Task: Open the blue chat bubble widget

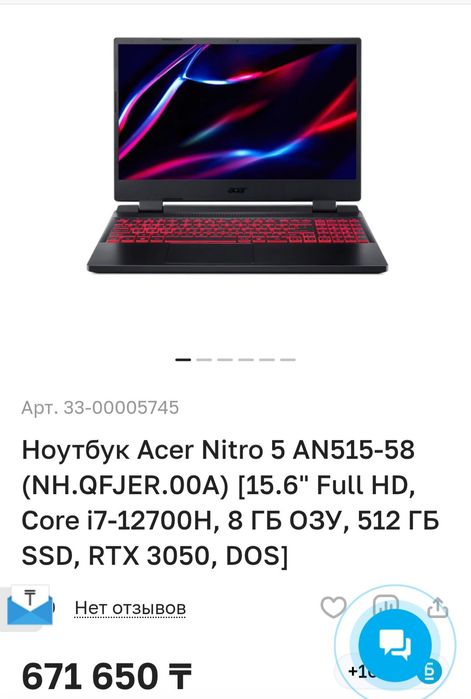Action: 395,645
